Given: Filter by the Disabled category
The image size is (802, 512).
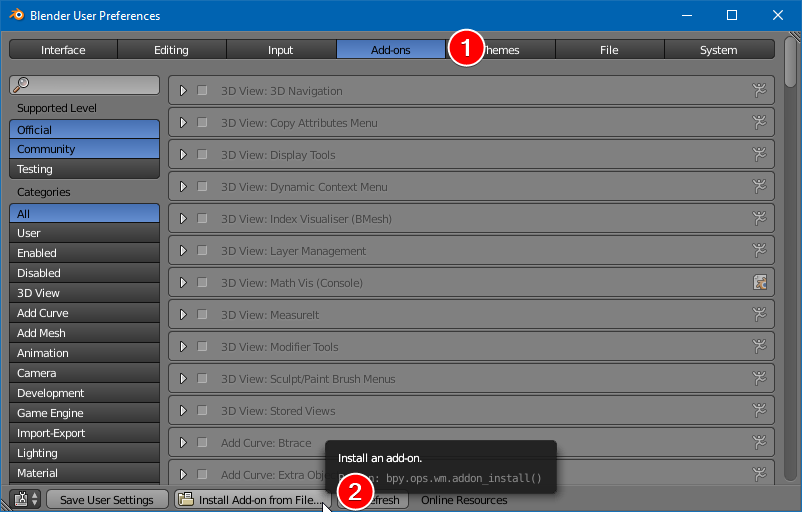Looking at the screenshot, I should pos(84,273).
